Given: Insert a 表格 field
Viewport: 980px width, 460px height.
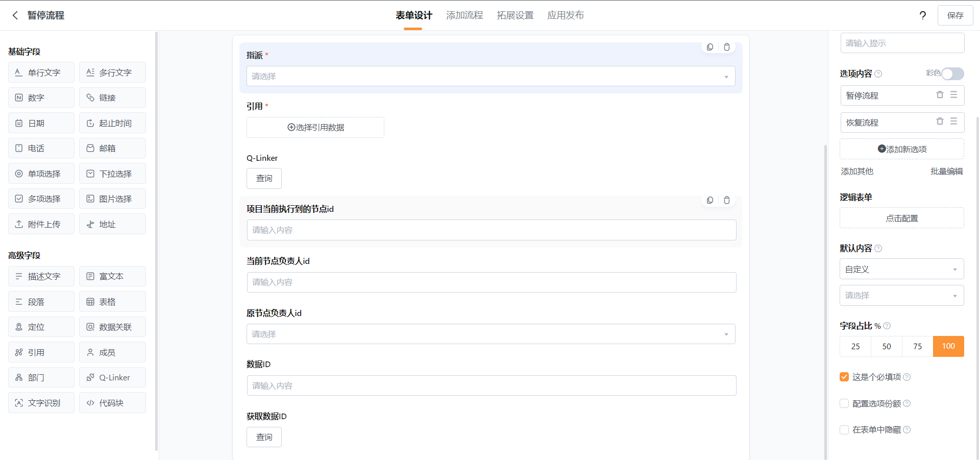Looking at the screenshot, I should [112, 302].
